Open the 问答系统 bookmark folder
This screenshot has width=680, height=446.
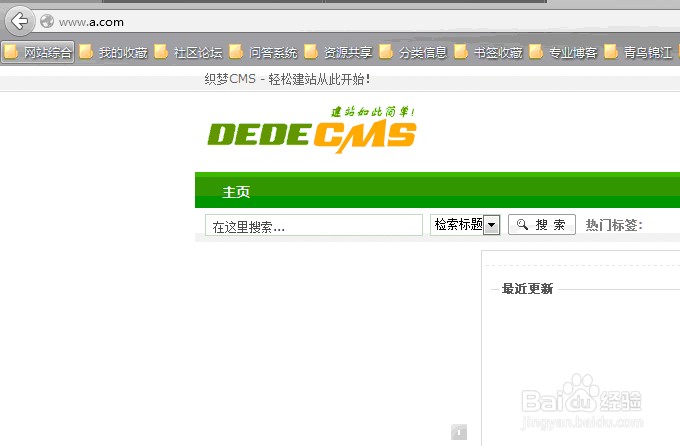pyautogui.click(x=264, y=52)
